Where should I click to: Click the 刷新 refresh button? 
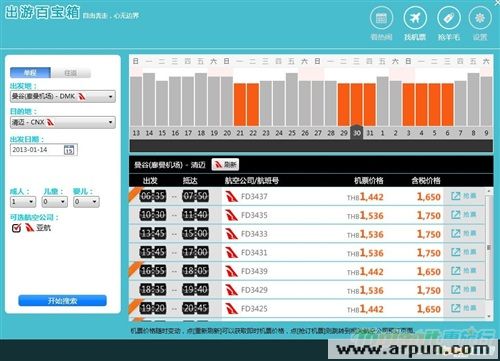pos(226,164)
